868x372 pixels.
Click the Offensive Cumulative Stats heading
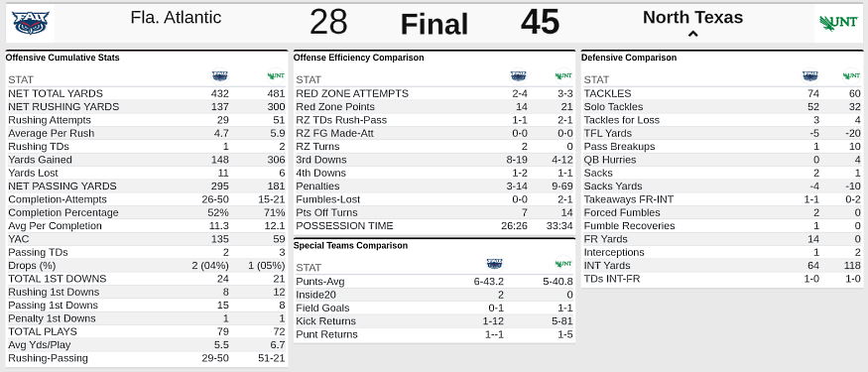coord(62,58)
